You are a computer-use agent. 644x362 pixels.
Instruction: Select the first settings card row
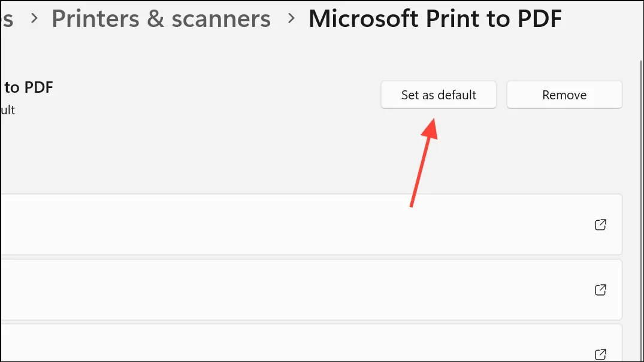312,224
